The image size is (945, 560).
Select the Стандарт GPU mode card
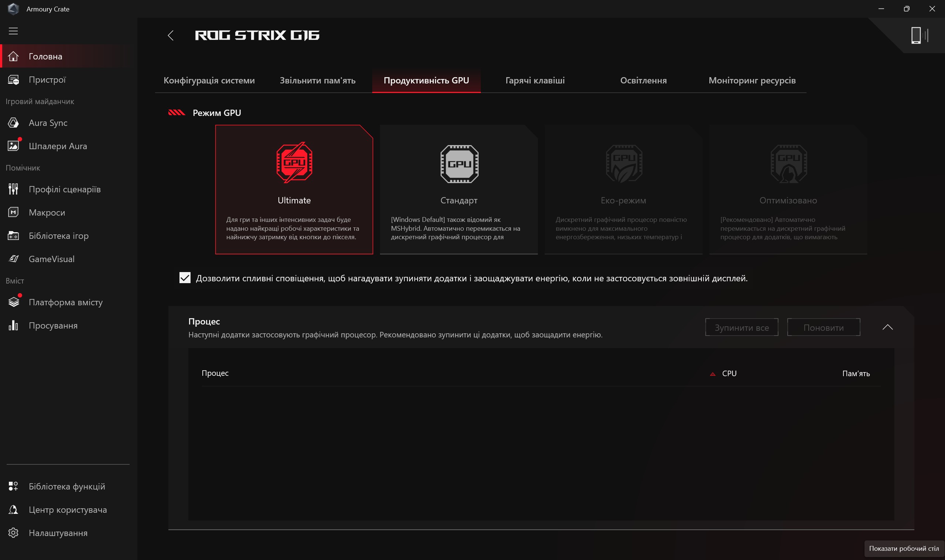(459, 189)
